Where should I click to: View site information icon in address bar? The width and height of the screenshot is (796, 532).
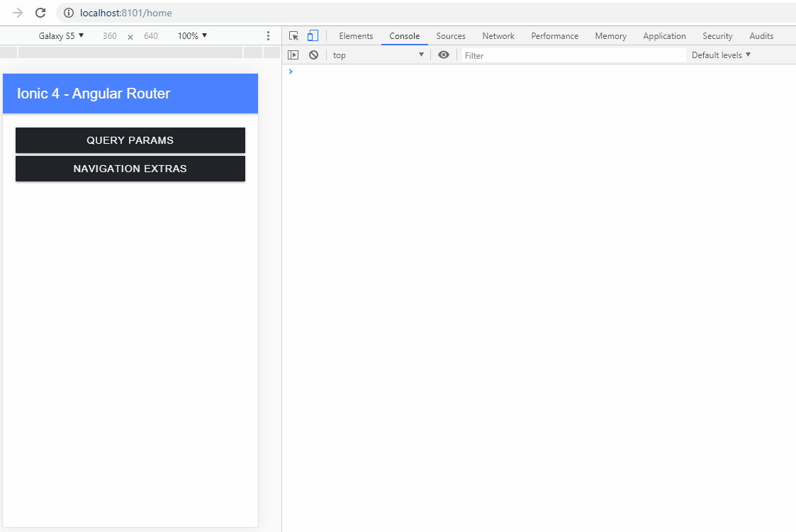pyautogui.click(x=69, y=13)
